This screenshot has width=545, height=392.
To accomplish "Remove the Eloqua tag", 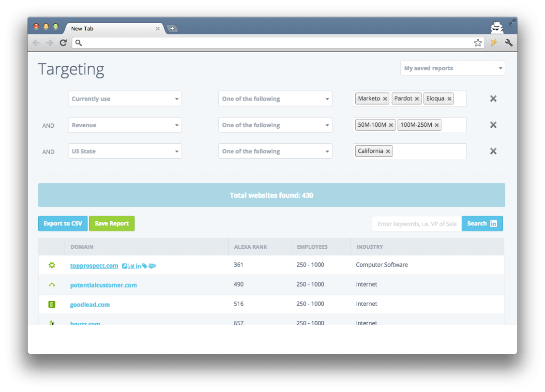I will [x=450, y=99].
